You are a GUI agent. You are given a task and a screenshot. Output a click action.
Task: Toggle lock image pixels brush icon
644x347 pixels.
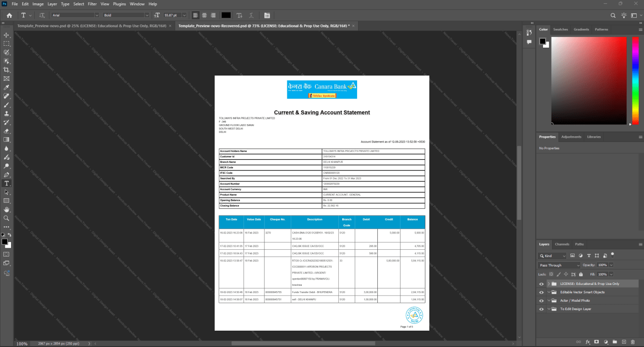click(558, 274)
